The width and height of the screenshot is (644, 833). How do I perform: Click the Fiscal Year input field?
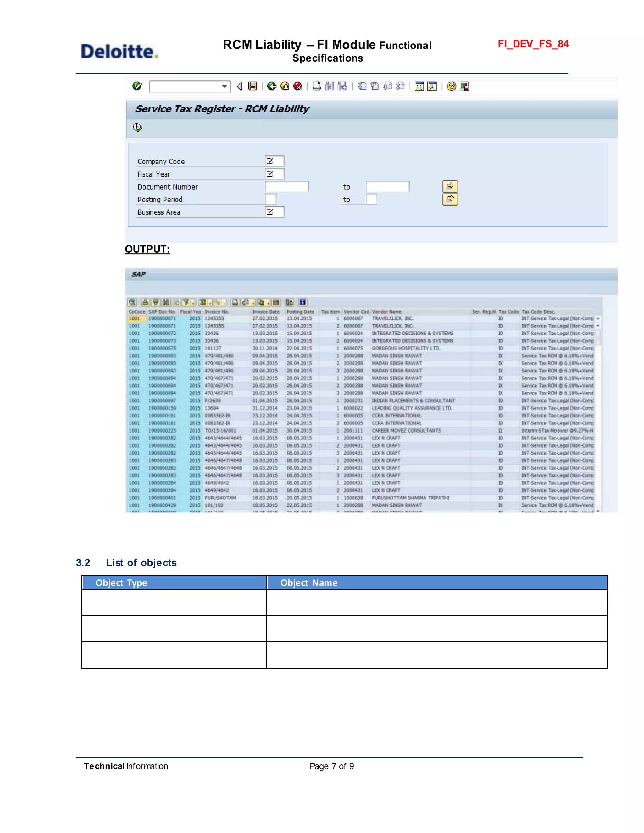pyautogui.click(x=275, y=174)
